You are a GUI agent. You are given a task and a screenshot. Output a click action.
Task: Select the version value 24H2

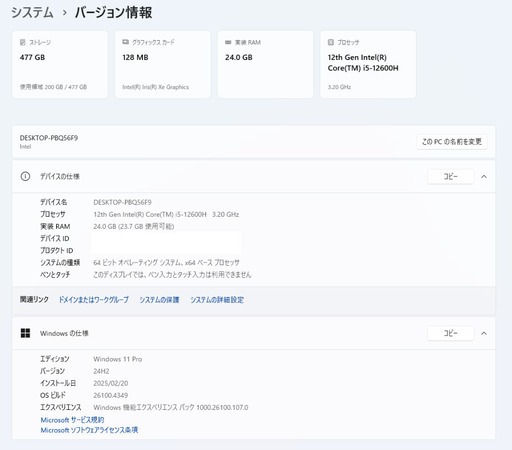[x=101, y=371]
